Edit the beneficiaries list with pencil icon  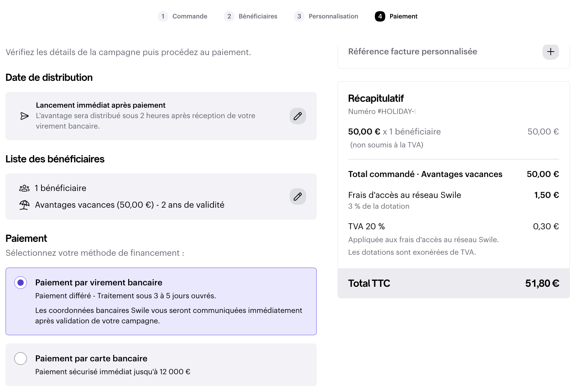297,197
